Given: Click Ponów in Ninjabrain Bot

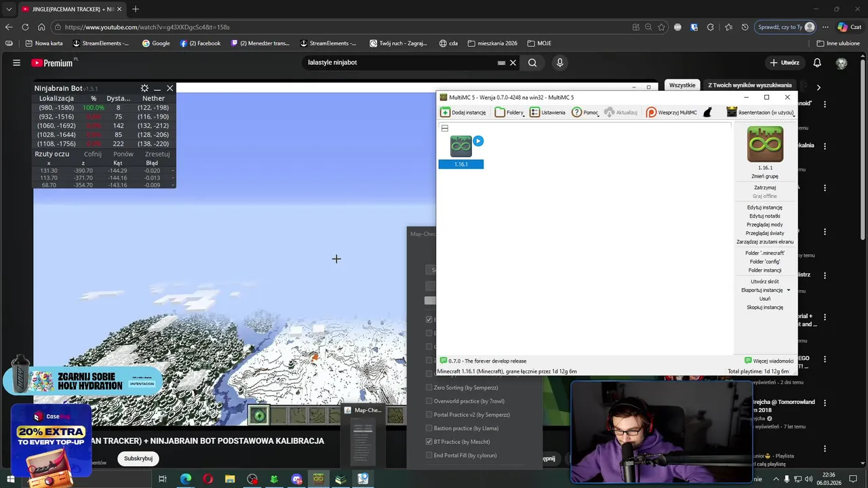Looking at the screenshot, I should click(123, 154).
